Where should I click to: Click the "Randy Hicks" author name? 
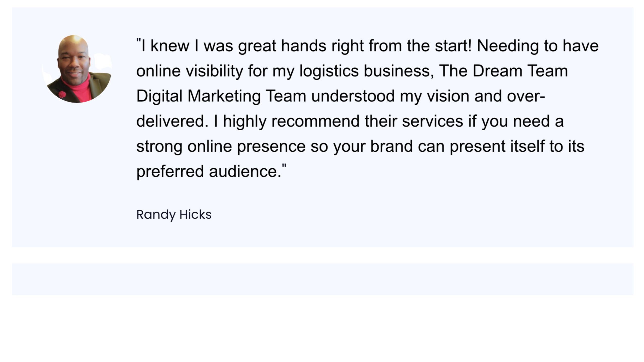[174, 215]
